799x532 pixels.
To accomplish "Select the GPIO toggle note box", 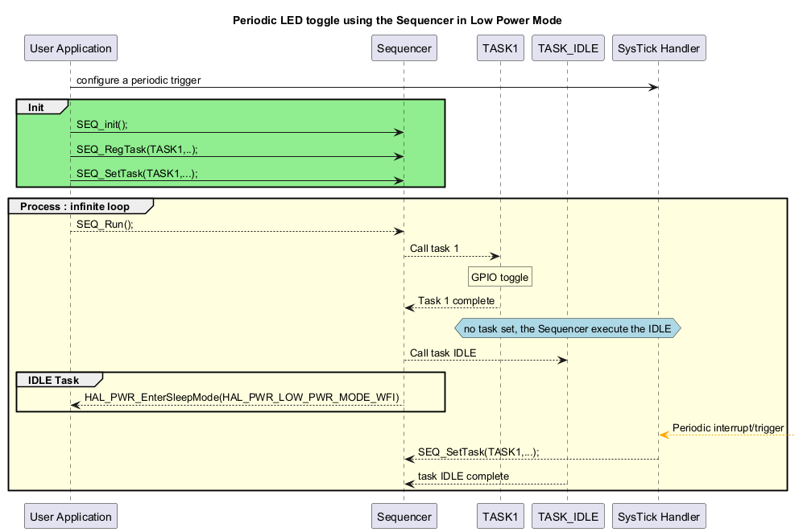I will click(499, 276).
